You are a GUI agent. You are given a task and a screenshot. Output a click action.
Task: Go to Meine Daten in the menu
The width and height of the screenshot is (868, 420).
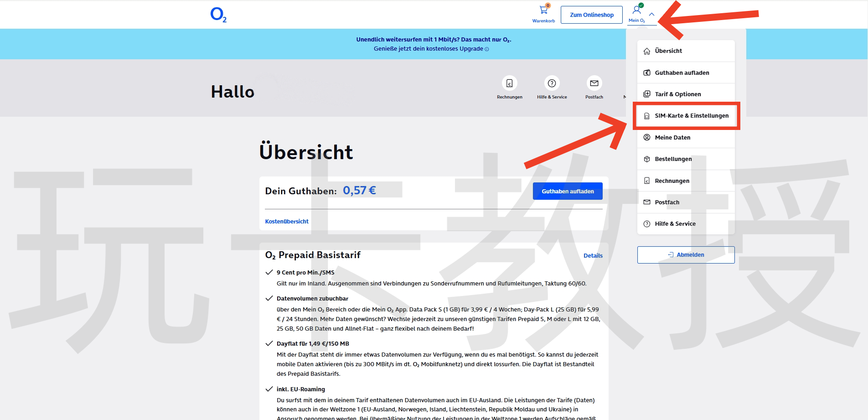pyautogui.click(x=686, y=138)
